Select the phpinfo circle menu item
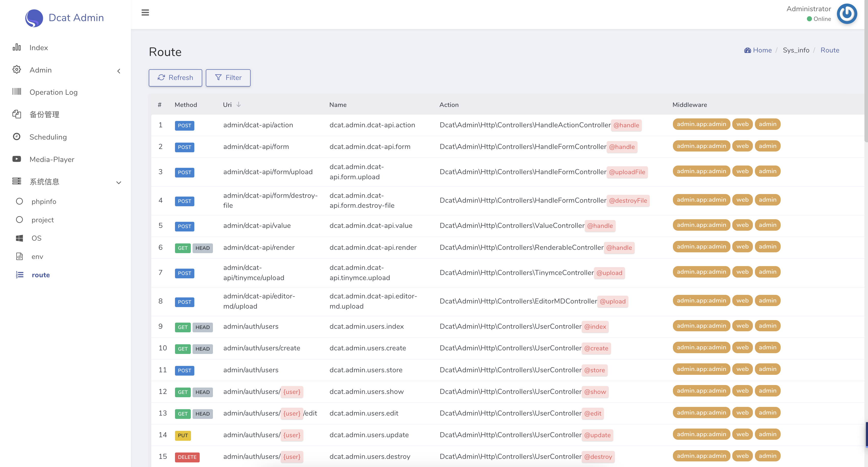 (44, 201)
